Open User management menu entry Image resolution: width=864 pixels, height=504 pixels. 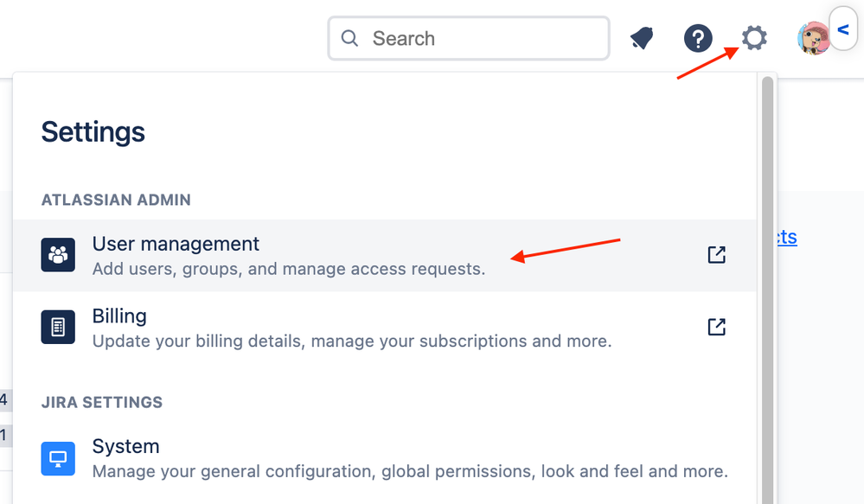(x=385, y=256)
